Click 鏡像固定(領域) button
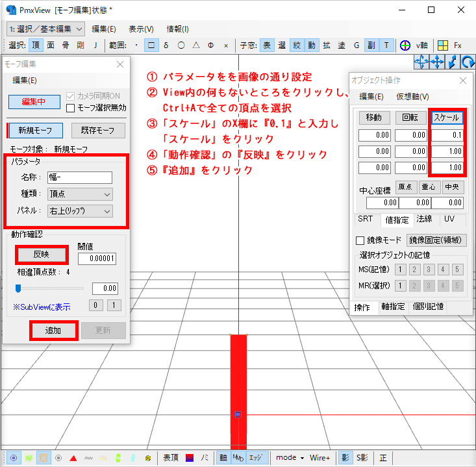Screen dimensions: 476x467 click(x=436, y=240)
